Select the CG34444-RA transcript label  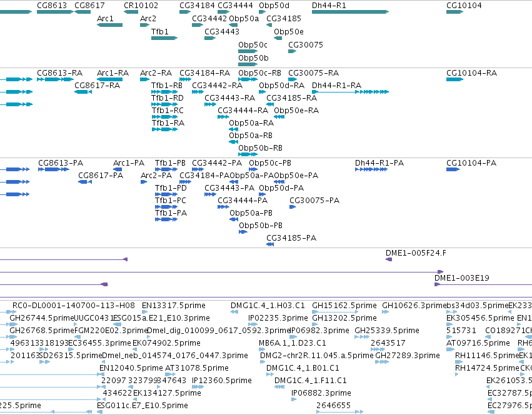[x=243, y=111]
